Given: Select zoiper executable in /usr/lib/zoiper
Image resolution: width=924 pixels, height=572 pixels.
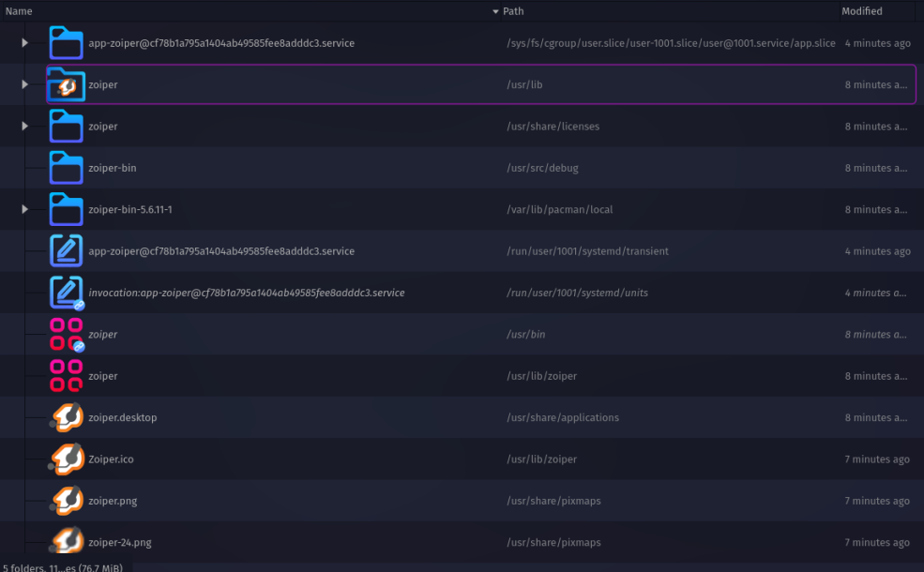Looking at the screenshot, I should [x=102, y=376].
